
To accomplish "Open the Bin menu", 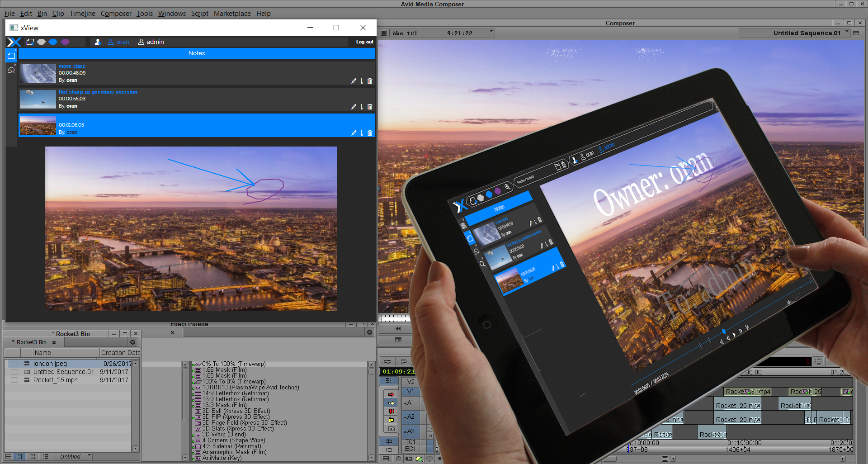I will click(42, 14).
